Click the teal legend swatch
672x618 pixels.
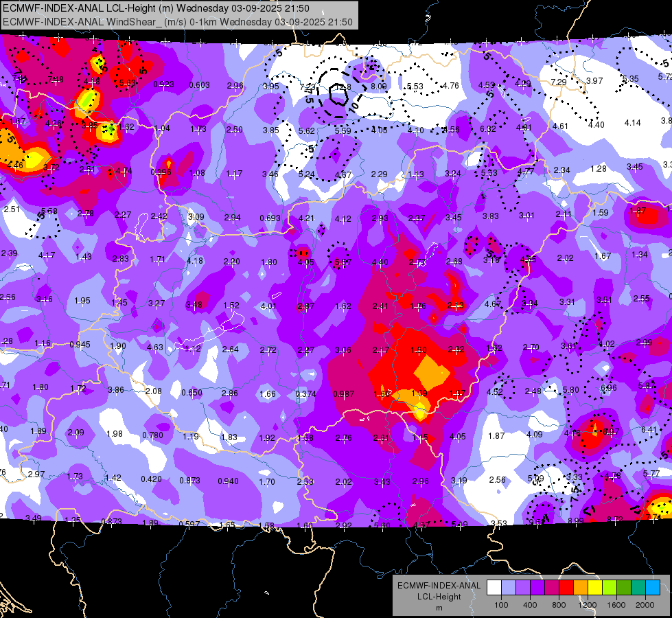coord(638,588)
